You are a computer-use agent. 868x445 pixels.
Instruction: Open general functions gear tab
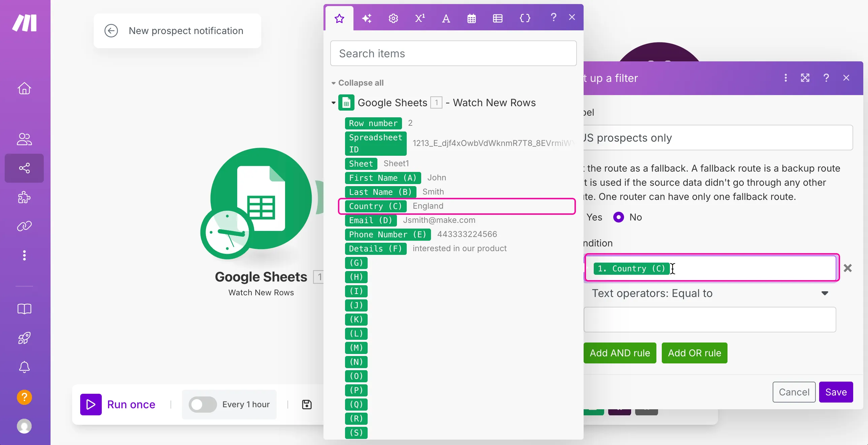click(393, 18)
